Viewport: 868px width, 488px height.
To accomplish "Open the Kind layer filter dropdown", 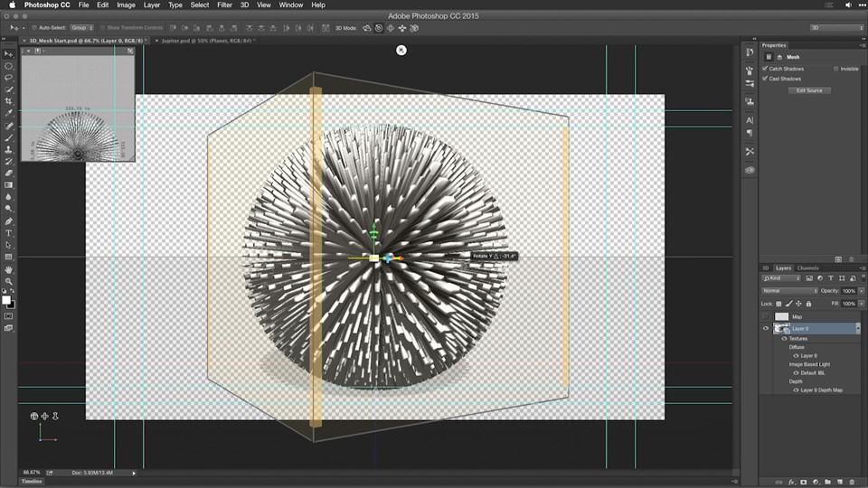I will (x=781, y=278).
